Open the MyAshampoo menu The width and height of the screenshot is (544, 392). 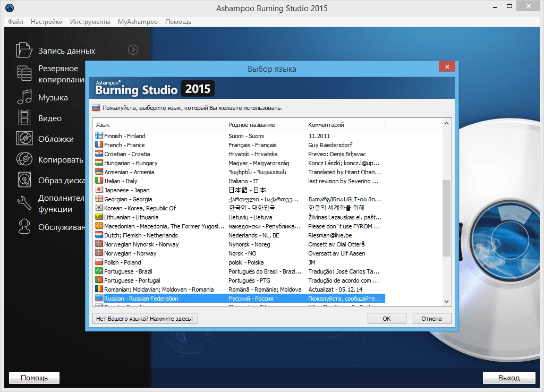click(x=138, y=21)
